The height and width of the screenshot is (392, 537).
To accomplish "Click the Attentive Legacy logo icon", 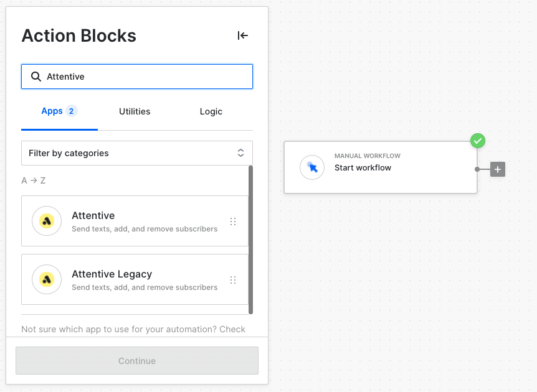I will [x=47, y=279].
